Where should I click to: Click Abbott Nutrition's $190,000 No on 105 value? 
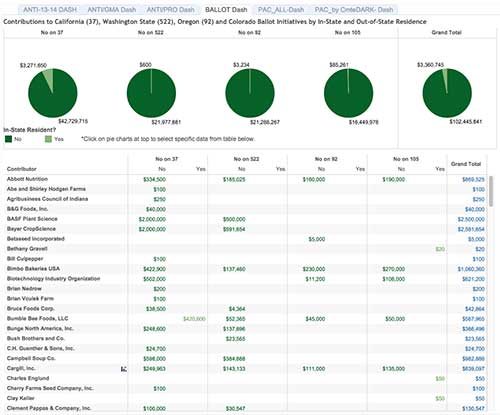[x=394, y=179]
